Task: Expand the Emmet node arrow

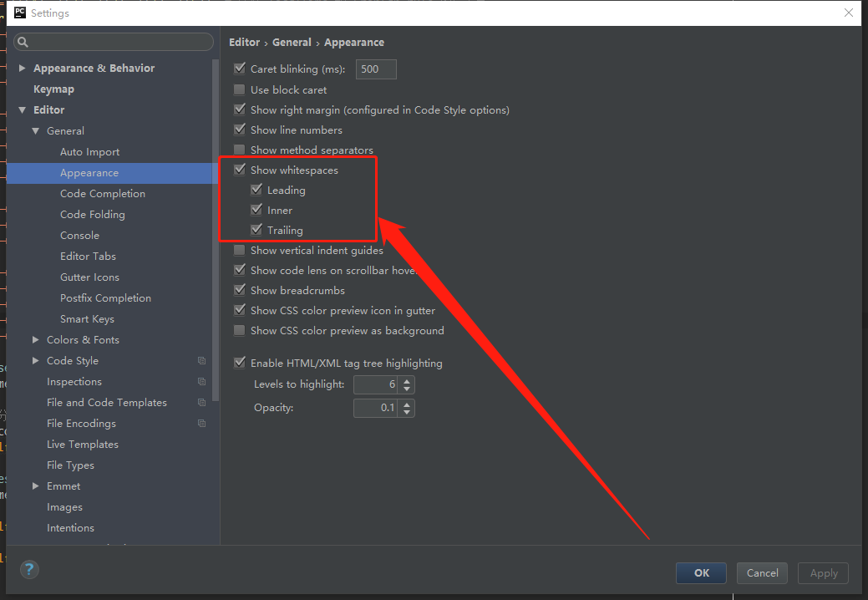Action: (35, 486)
